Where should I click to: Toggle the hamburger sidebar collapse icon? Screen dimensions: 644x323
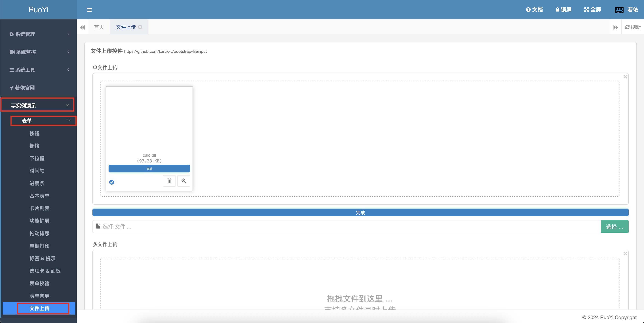[89, 10]
